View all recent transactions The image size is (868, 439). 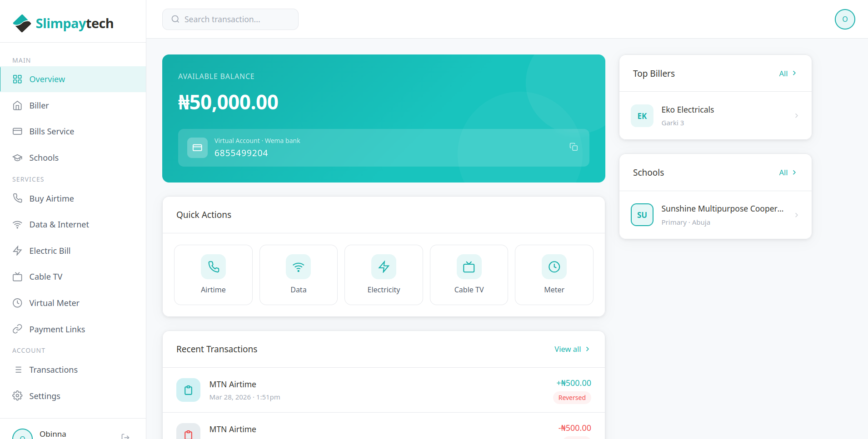point(571,349)
